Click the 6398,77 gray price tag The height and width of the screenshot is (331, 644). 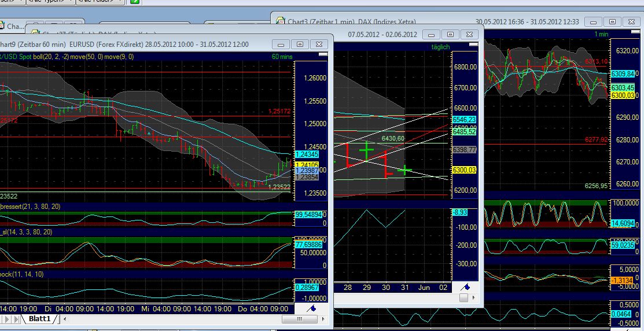point(464,150)
